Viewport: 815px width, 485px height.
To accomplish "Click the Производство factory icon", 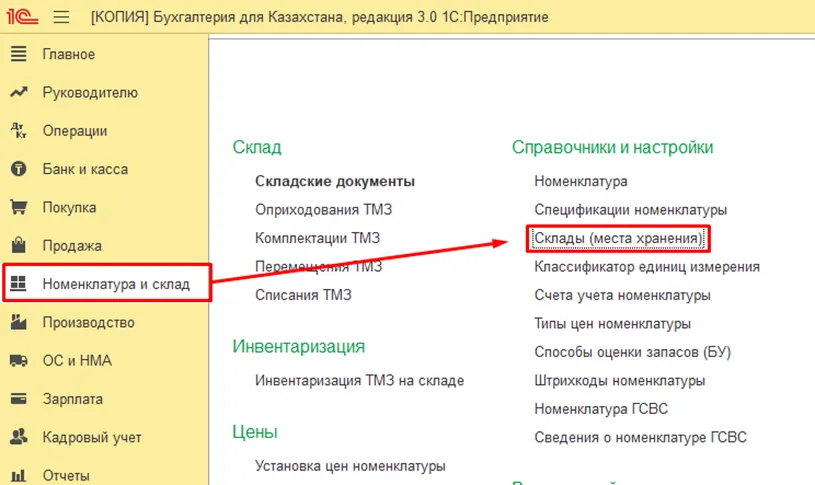I will pyautogui.click(x=19, y=322).
